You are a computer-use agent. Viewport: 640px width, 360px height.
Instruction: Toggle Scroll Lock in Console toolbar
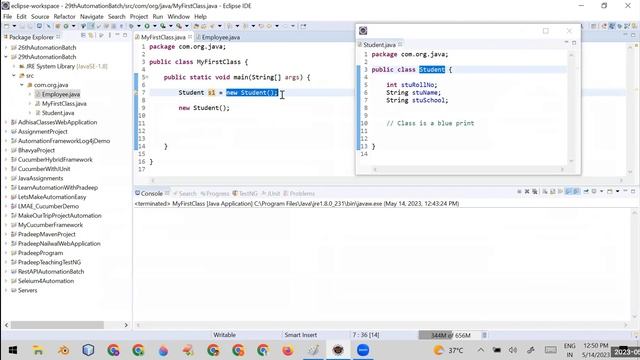tap(552, 191)
